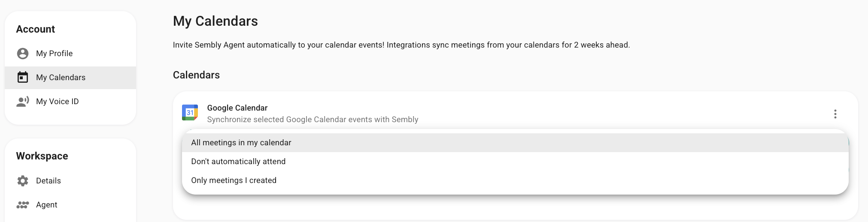Click the Google Calendar logo icon
Screen dimensions: 868x222
[190, 113]
